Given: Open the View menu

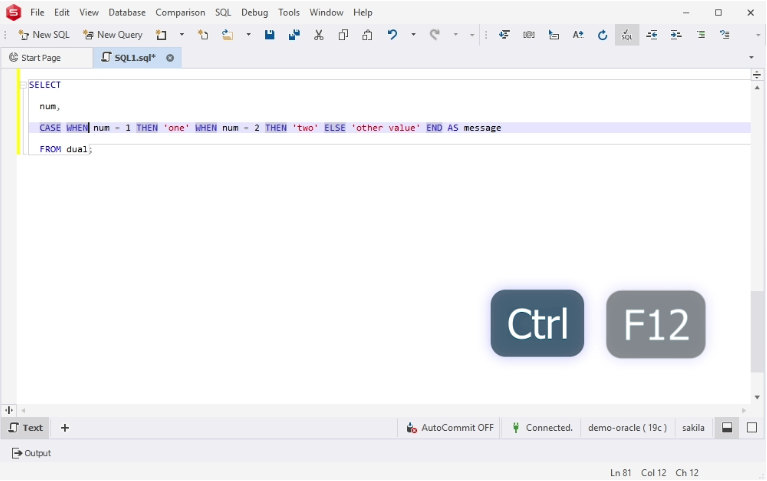Looking at the screenshot, I should tap(89, 13).
